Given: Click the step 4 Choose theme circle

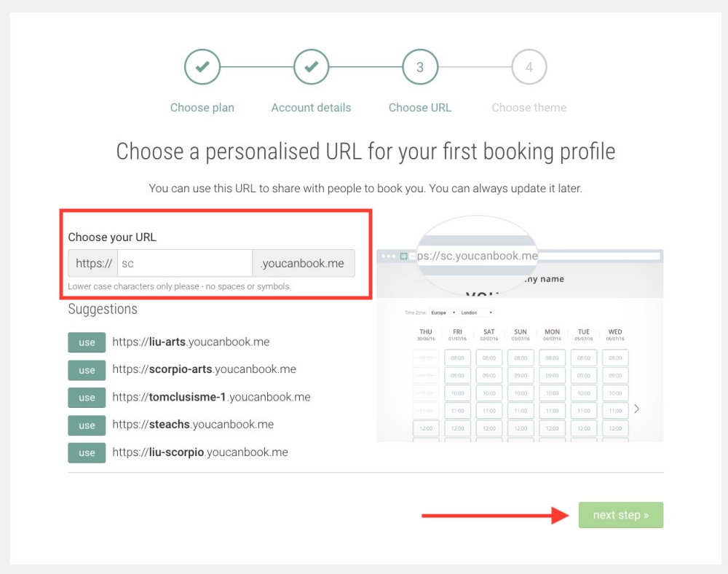Looking at the screenshot, I should [x=529, y=67].
